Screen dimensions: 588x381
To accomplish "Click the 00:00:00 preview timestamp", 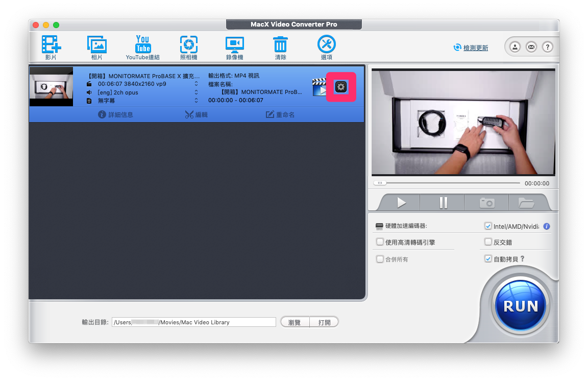I will [537, 183].
